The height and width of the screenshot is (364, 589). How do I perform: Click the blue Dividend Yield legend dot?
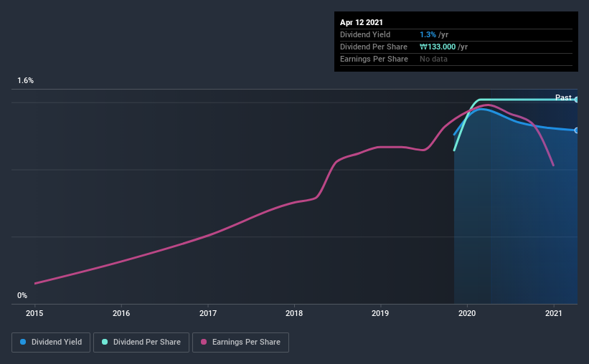23,342
